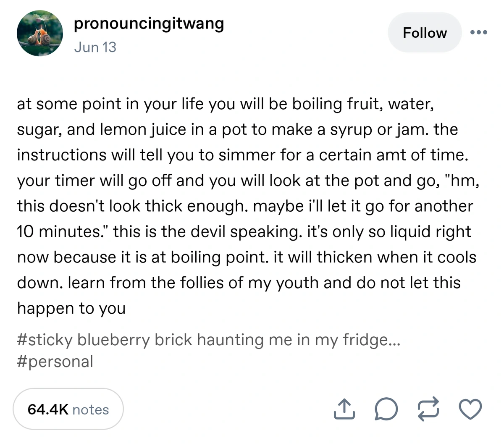
Task: Click the share arrow icon
Action: tap(344, 409)
